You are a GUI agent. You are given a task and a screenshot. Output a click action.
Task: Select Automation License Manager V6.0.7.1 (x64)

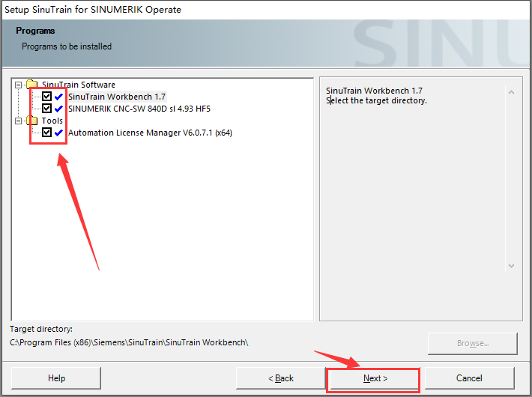tap(151, 133)
